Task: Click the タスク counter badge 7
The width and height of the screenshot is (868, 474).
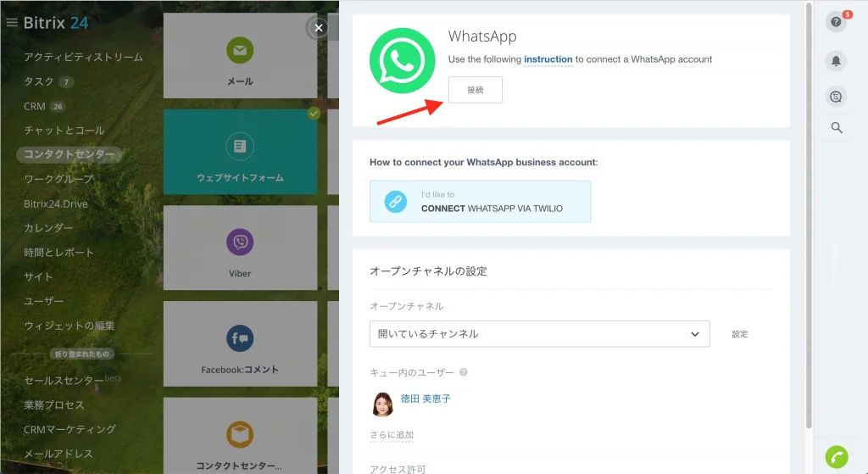Action: pyautogui.click(x=66, y=82)
